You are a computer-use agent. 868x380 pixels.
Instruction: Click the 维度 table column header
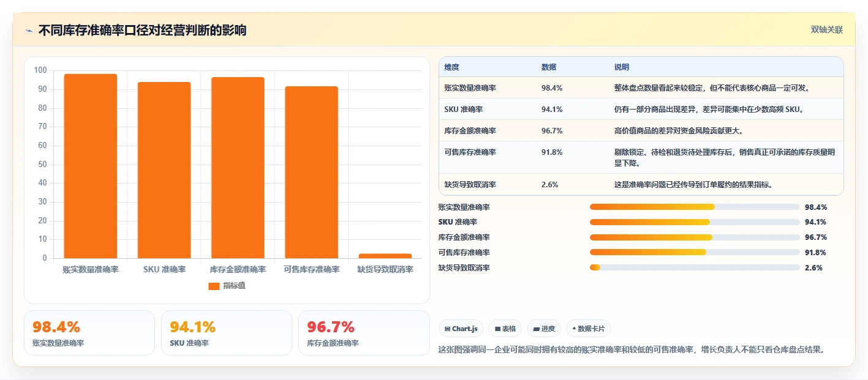452,67
